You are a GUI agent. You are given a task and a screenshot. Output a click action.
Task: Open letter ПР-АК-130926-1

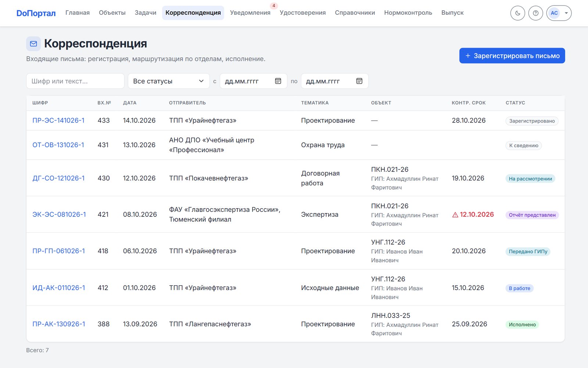59,324
